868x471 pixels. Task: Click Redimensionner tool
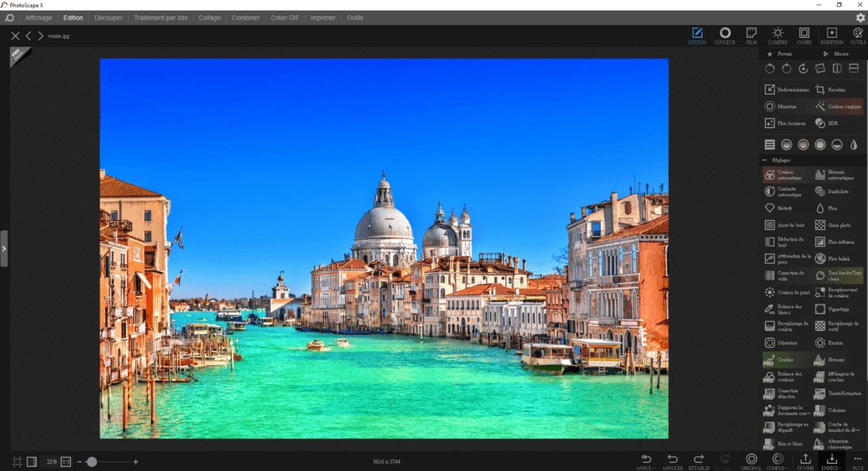(787, 90)
